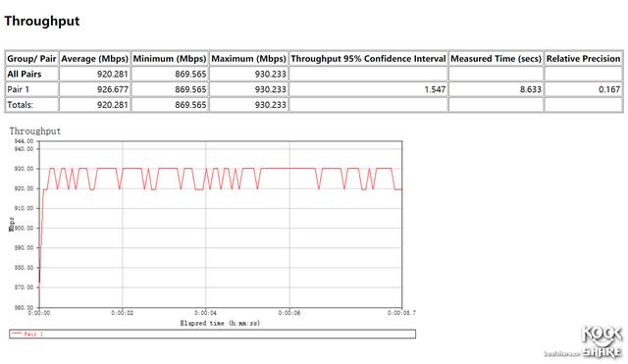The width and height of the screenshot is (628, 364).
Task: Click the 880.00 y-axis label
Action: [24, 268]
